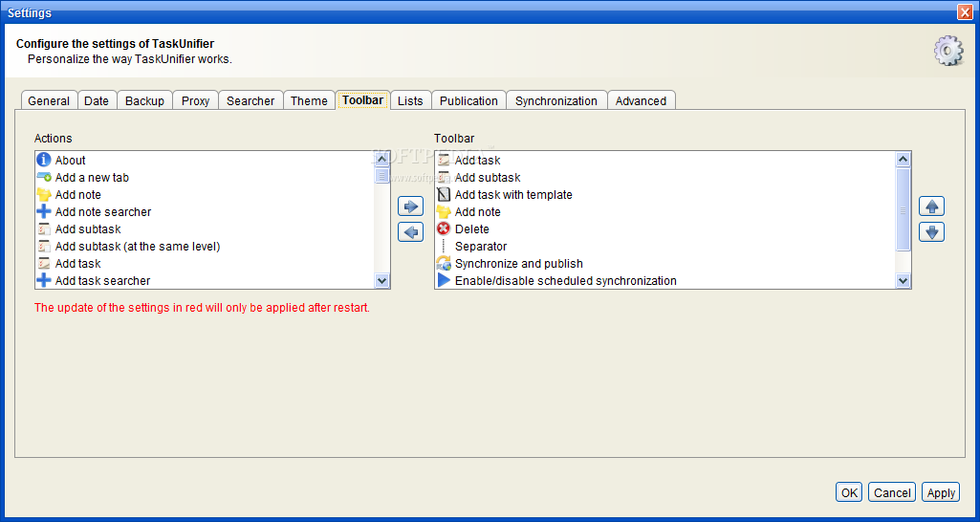
Task: Click the Separator dotted line icon
Action: coord(444,247)
